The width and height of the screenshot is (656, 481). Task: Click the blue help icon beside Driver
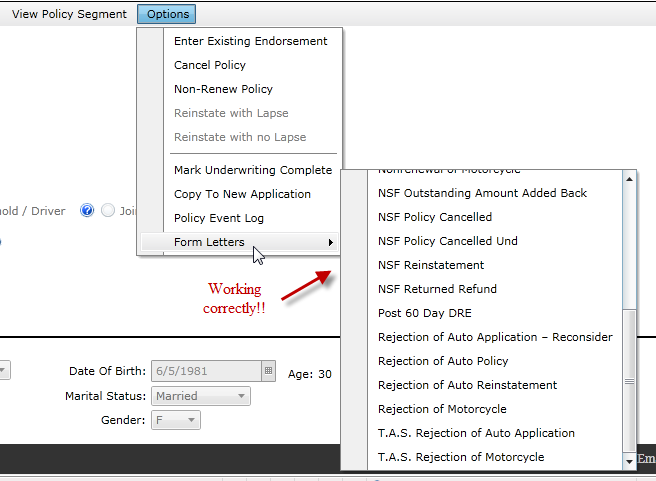(x=87, y=210)
